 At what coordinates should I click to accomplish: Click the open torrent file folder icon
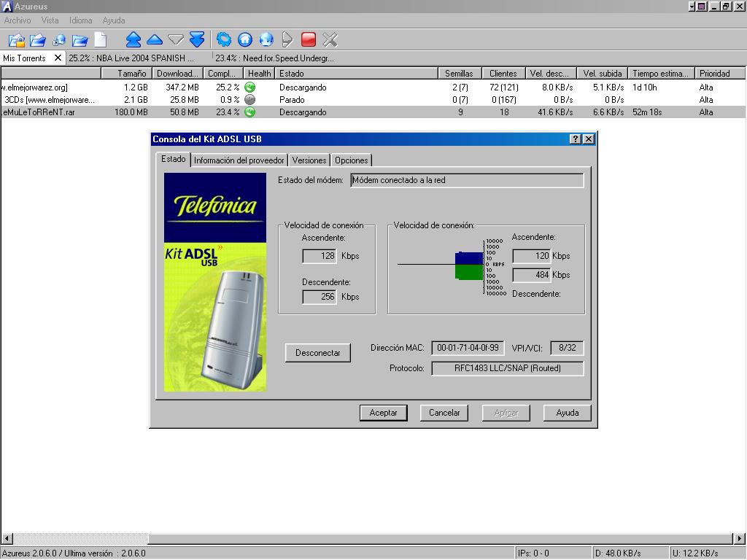pos(38,39)
